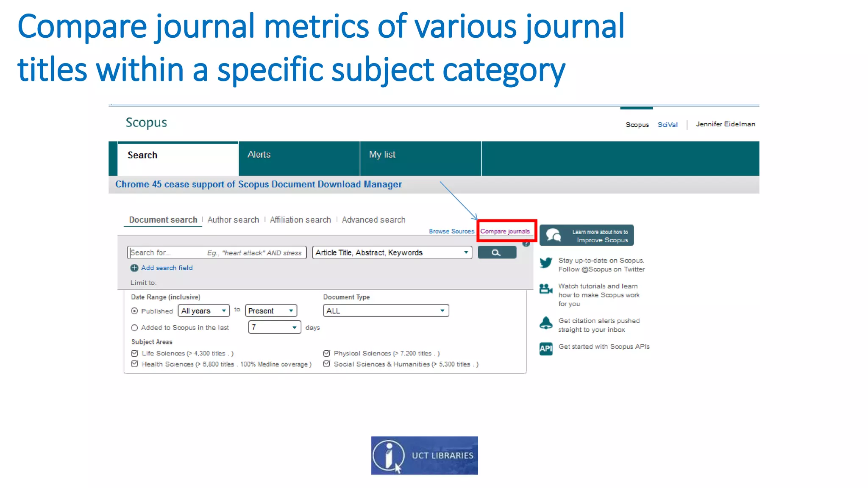Select the Advanced search tab
868x488 pixels.
[373, 220]
